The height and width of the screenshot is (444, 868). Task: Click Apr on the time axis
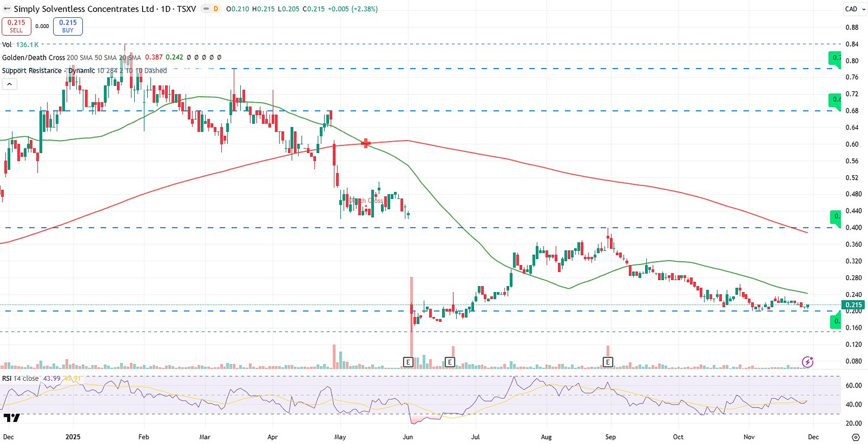pos(273,436)
